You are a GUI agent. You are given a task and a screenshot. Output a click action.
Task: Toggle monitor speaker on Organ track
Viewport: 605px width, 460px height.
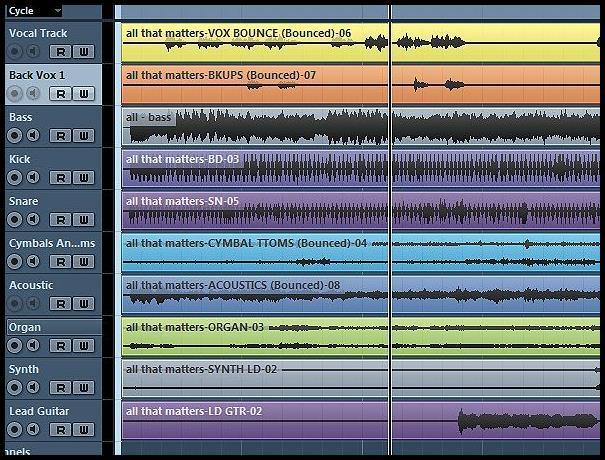(34, 345)
